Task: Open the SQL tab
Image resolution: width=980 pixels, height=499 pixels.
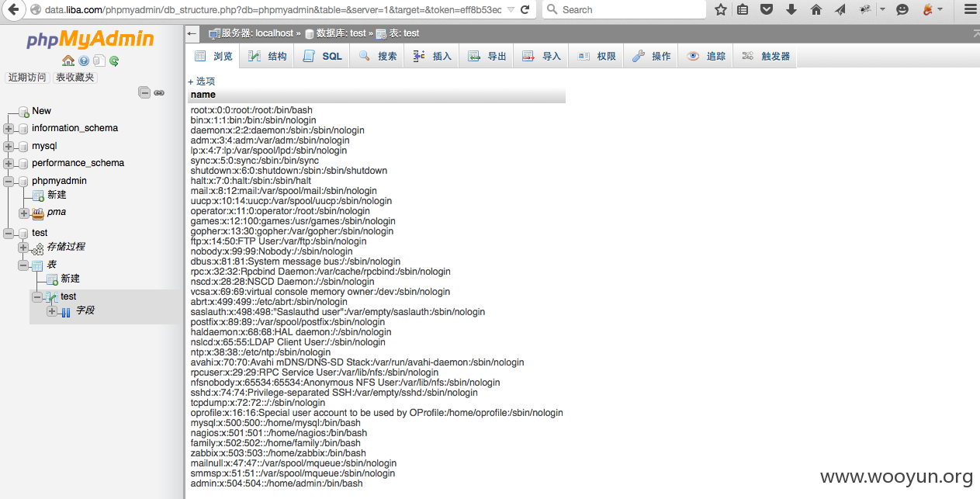Action: point(322,57)
